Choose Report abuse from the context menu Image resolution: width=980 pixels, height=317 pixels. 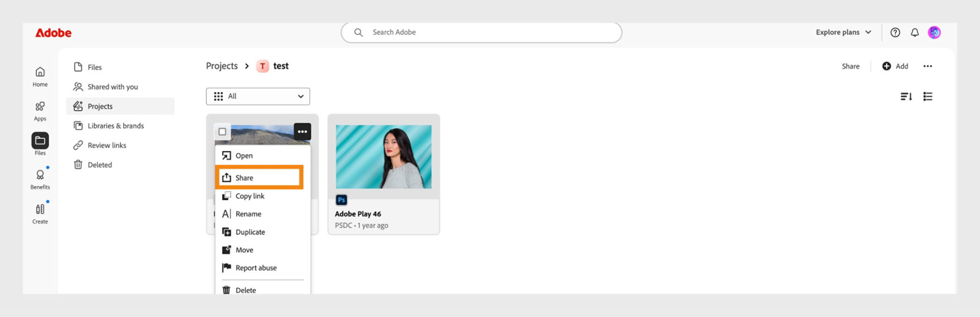click(263, 267)
